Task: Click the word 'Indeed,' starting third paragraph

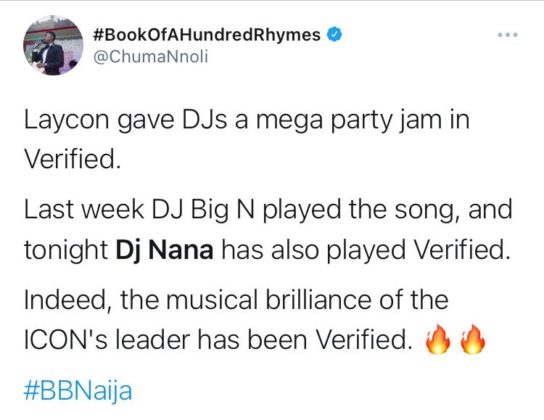Action: coord(68,300)
